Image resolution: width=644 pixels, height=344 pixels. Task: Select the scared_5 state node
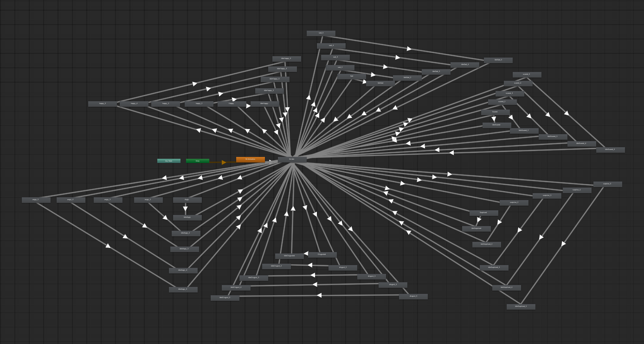[527, 75]
